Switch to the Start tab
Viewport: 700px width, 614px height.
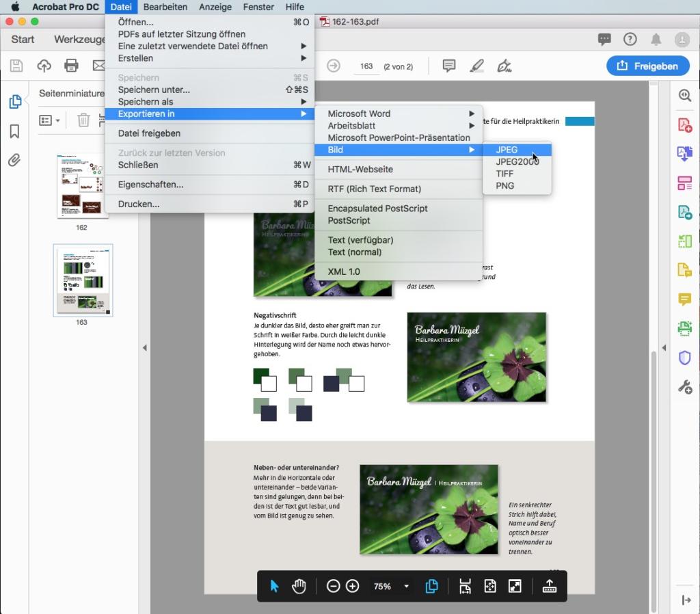pyautogui.click(x=23, y=39)
